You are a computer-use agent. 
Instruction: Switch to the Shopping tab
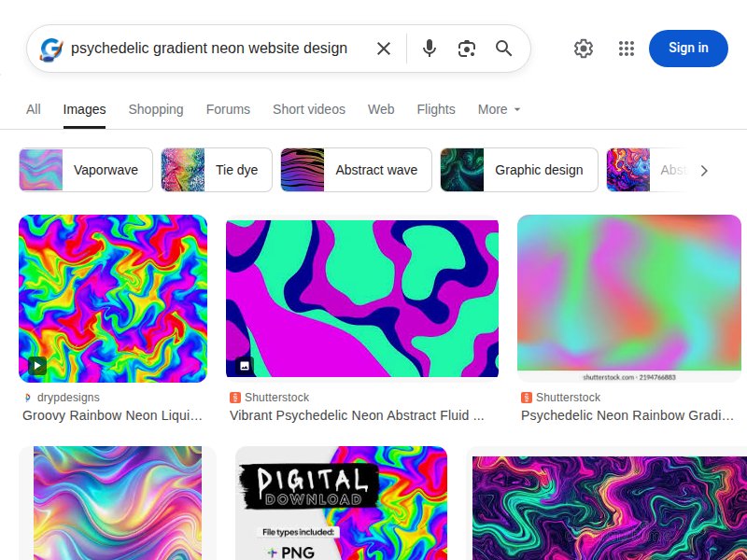156,109
